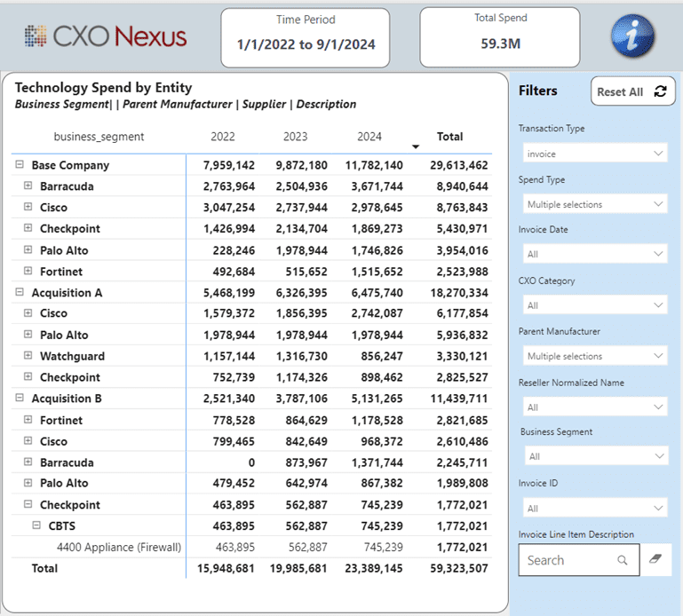Open the Invoice Date dropdown
Image resolution: width=683 pixels, height=616 pixels.
point(593,255)
